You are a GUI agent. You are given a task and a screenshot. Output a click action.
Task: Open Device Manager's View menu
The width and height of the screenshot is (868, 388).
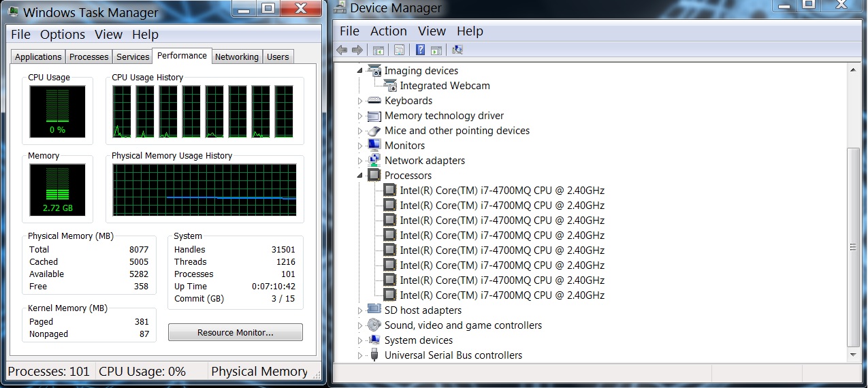coord(432,31)
